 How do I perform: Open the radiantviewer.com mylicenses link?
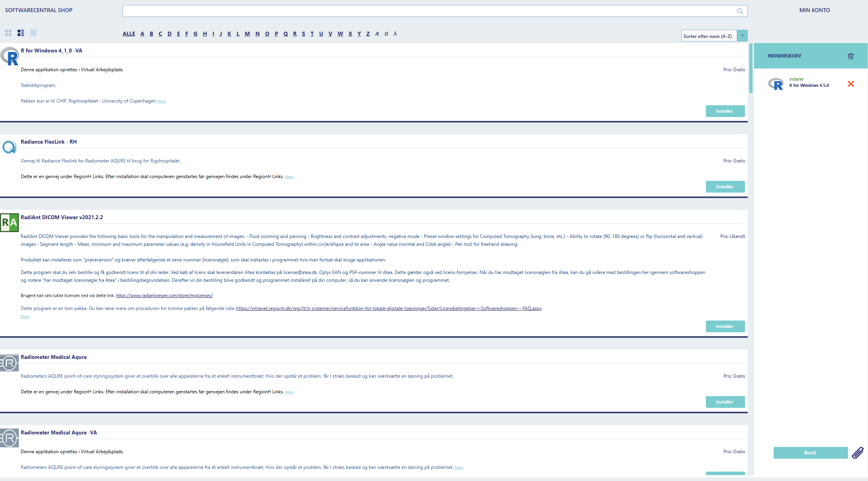pos(164,296)
